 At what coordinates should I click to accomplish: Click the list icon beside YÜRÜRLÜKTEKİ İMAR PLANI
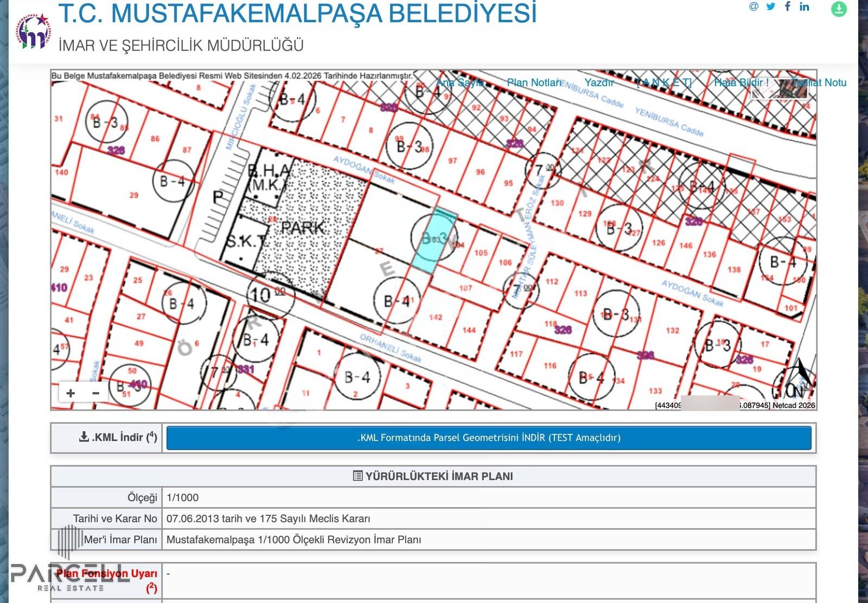[358, 476]
